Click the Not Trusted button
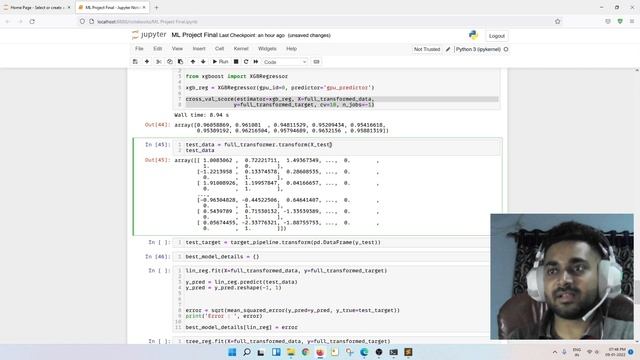 pyautogui.click(x=427, y=49)
